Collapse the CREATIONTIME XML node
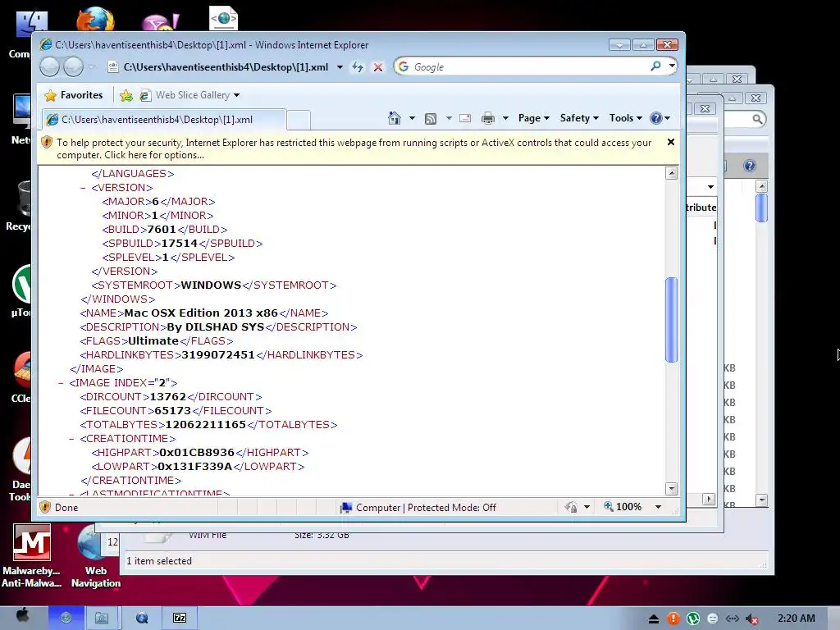Screen dimensions: 840x630 click(72, 439)
